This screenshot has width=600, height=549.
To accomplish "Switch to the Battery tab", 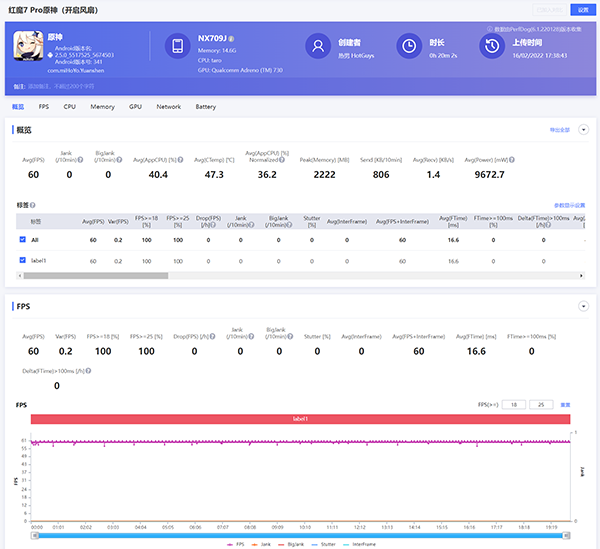I will click(x=206, y=107).
